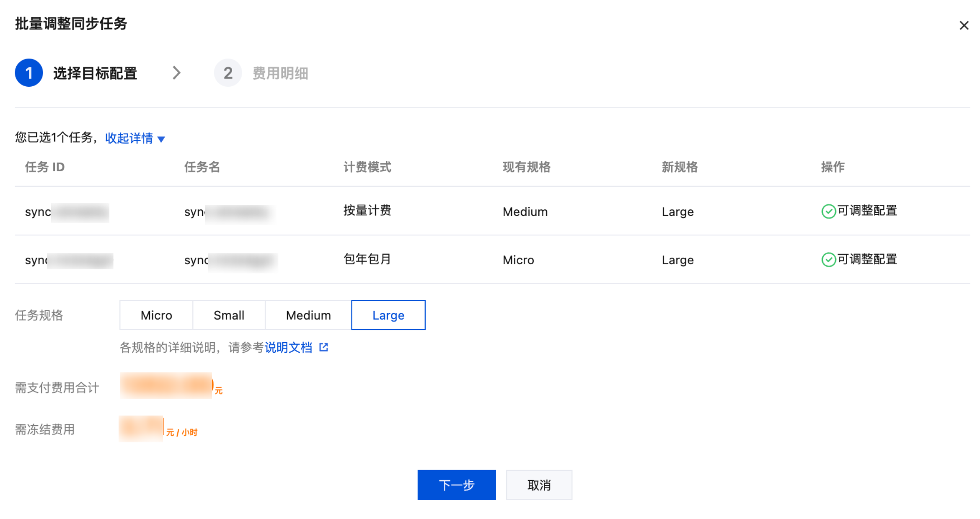
Task: Select the Large task specification
Action: tap(388, 315)
